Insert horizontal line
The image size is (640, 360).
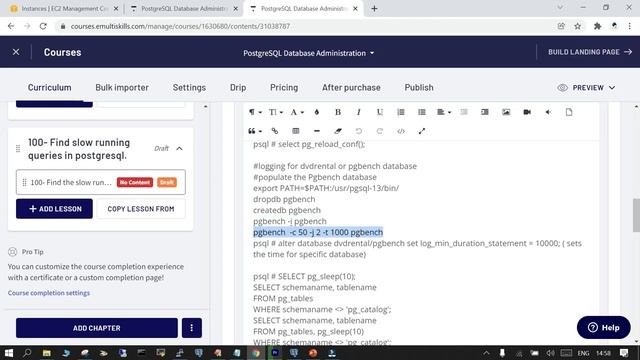(317, 131)
